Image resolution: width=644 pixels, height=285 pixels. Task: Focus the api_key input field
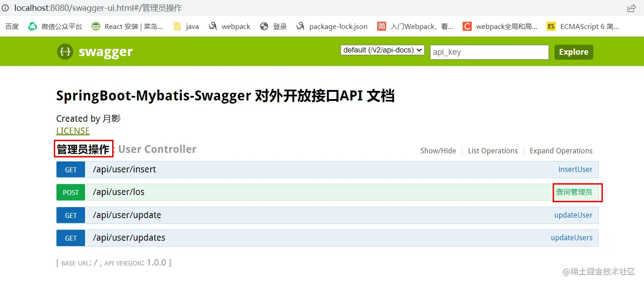pos(489,52)
